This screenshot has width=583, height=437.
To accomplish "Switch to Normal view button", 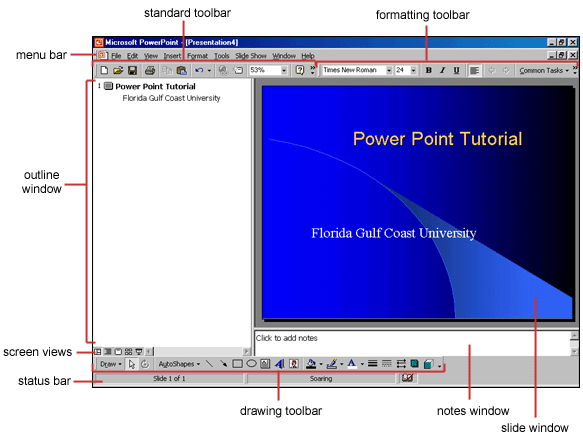I will tap(98, 351).
